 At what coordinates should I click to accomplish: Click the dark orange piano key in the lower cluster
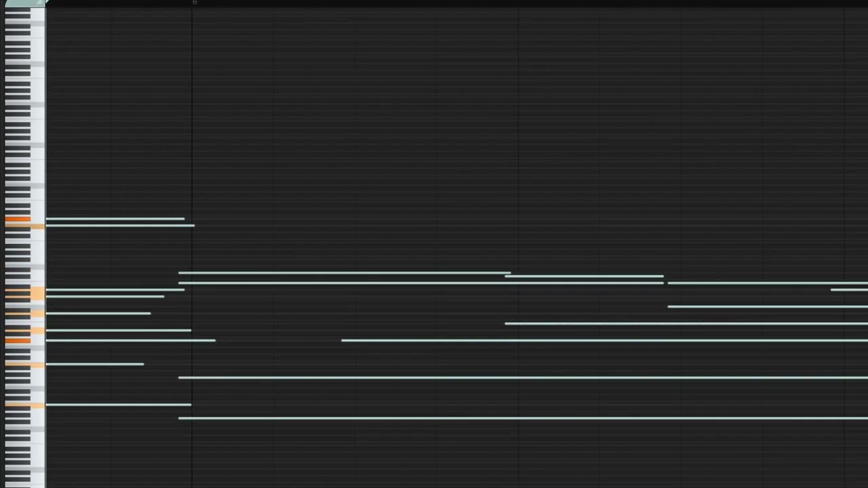(18, 340)
